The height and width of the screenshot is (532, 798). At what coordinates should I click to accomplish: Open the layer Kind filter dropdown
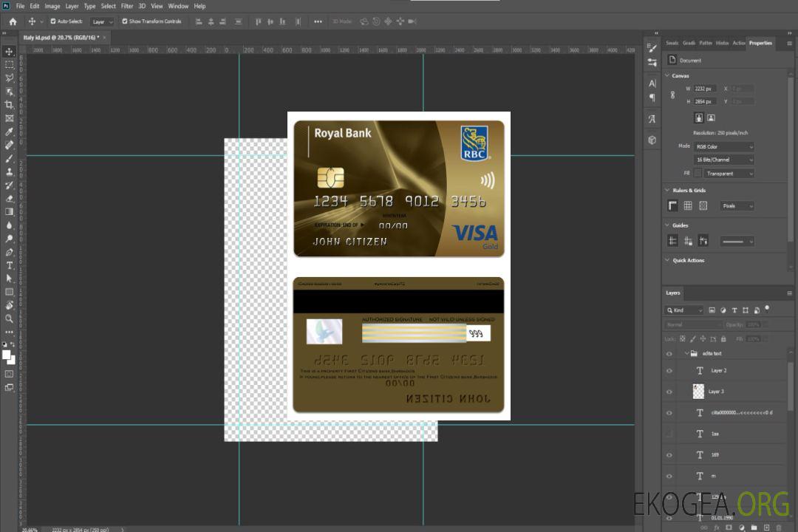tap(684, 310)
